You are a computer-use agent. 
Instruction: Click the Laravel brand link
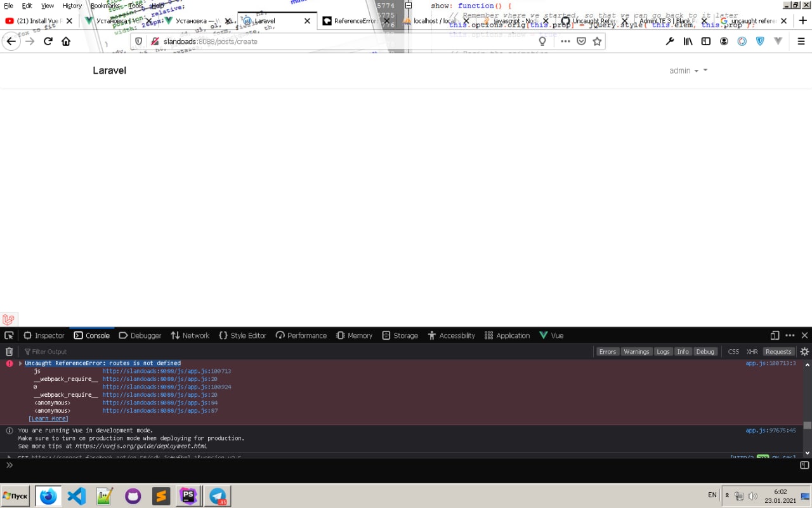[x=109, y=70]
